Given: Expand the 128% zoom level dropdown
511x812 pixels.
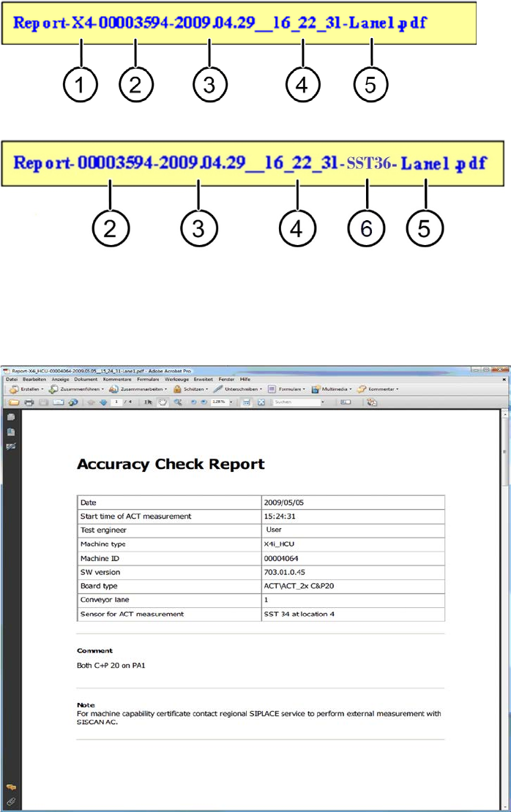Looking at the screenshot, I should (x=231, y=402).
